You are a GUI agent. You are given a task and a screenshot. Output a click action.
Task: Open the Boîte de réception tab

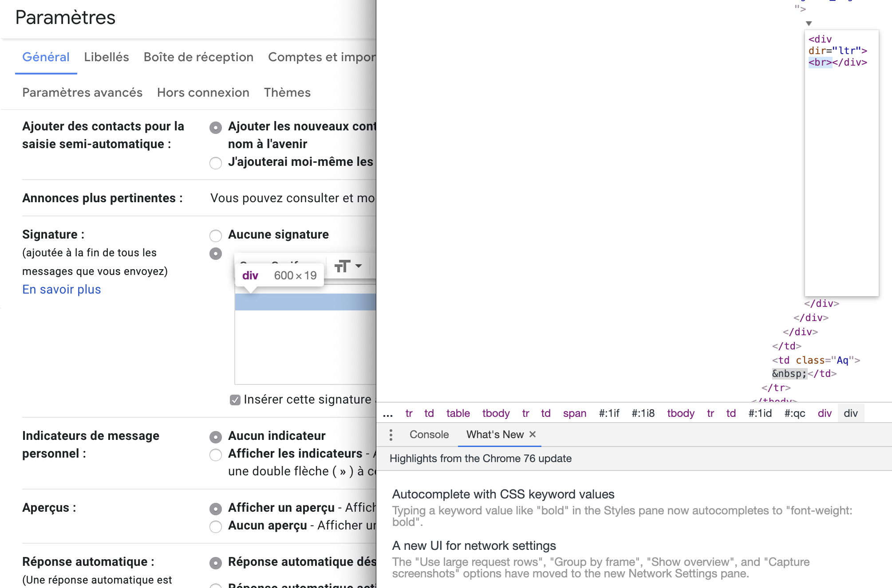pyautogui.click(x=198, y=57)
